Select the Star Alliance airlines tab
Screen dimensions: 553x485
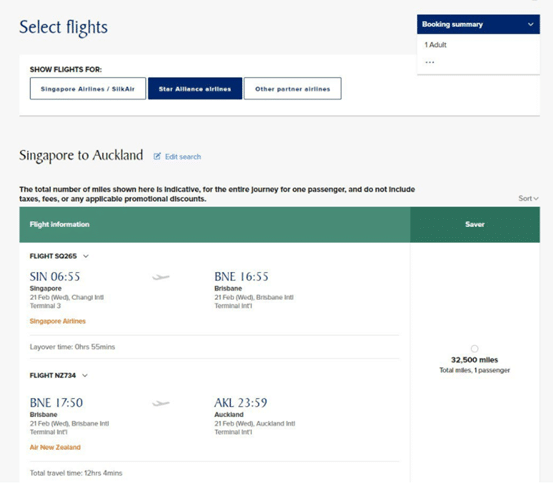[195, 89]
